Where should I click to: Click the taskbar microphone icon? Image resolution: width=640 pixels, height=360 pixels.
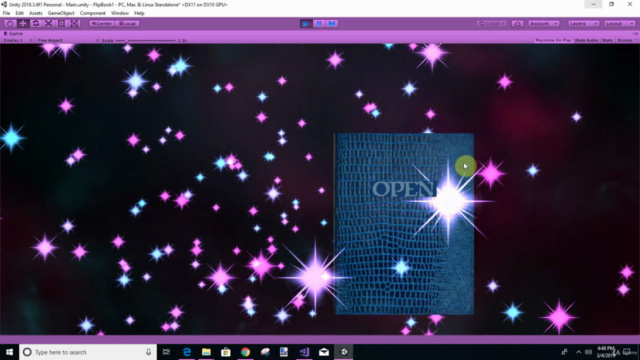149,352
